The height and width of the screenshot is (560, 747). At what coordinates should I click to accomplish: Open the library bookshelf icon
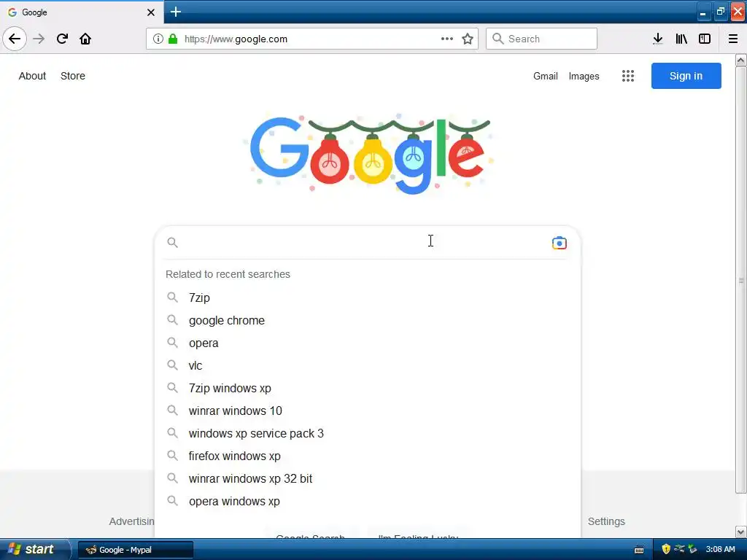681,39
